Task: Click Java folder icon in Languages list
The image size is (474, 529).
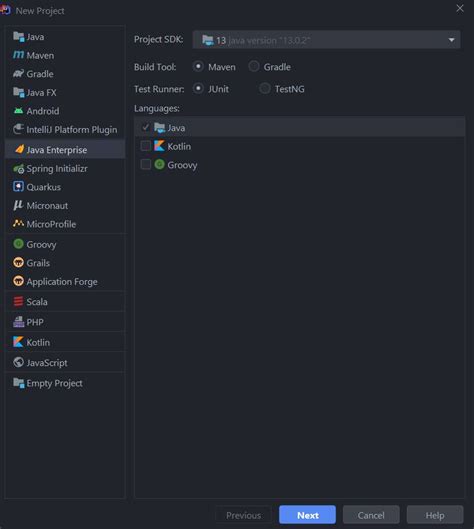Action: click(159, 128)
